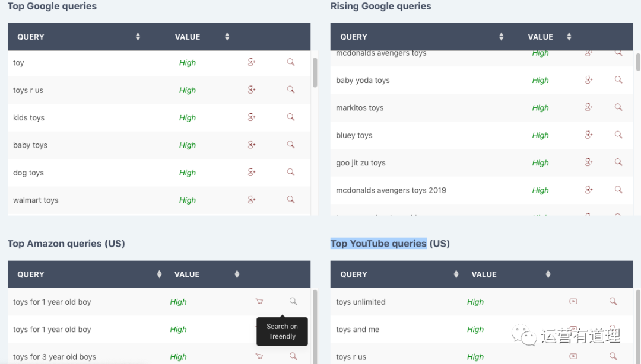The image size is (641, 364).
Task: Click the 'markitos toys' query text
Action: point(360,108)
